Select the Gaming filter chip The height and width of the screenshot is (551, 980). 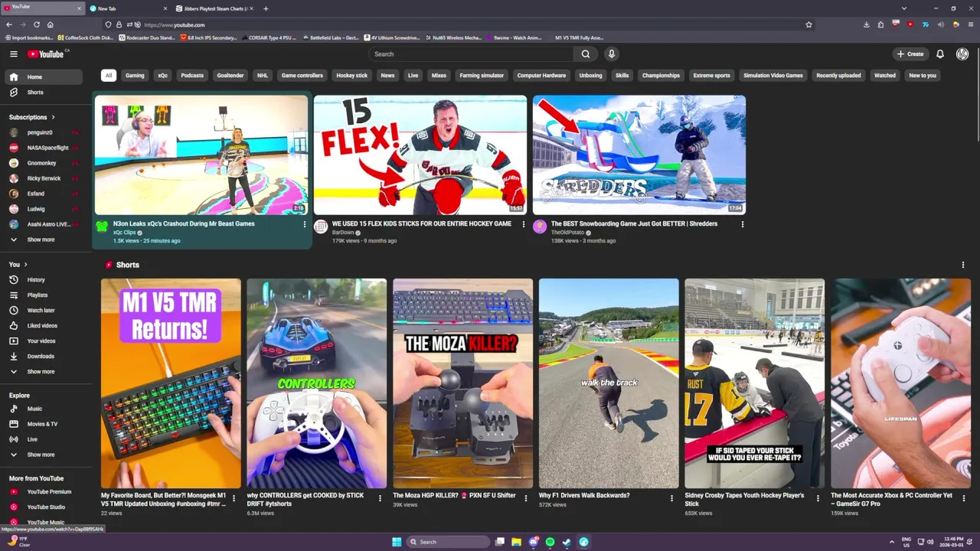click(x=135, y=75)
